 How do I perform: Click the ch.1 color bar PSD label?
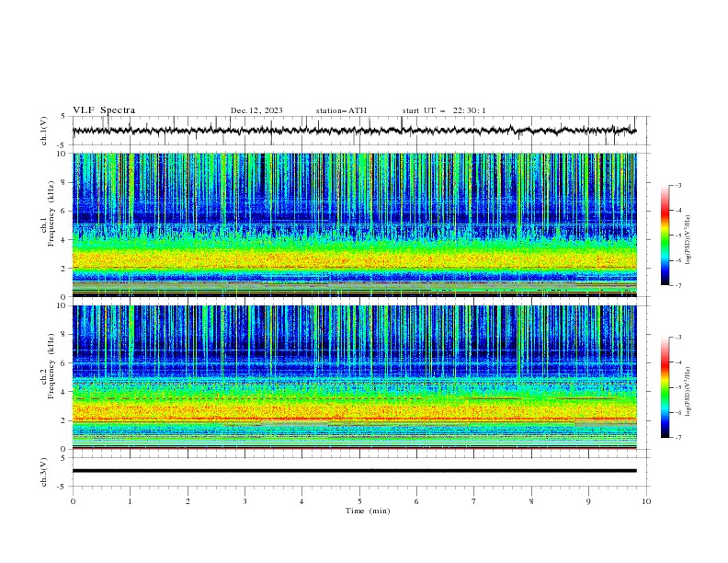click(x=688, y=240)
